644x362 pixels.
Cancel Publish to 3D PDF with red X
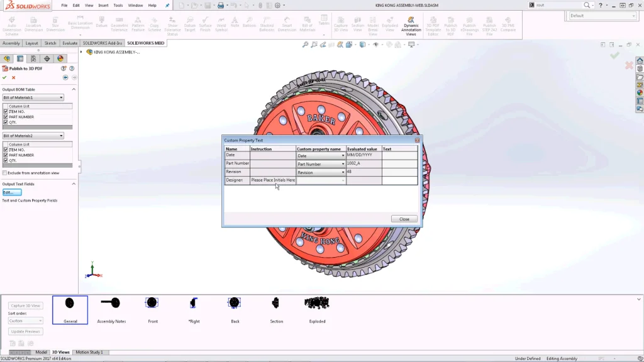click(x=13, y=77)
